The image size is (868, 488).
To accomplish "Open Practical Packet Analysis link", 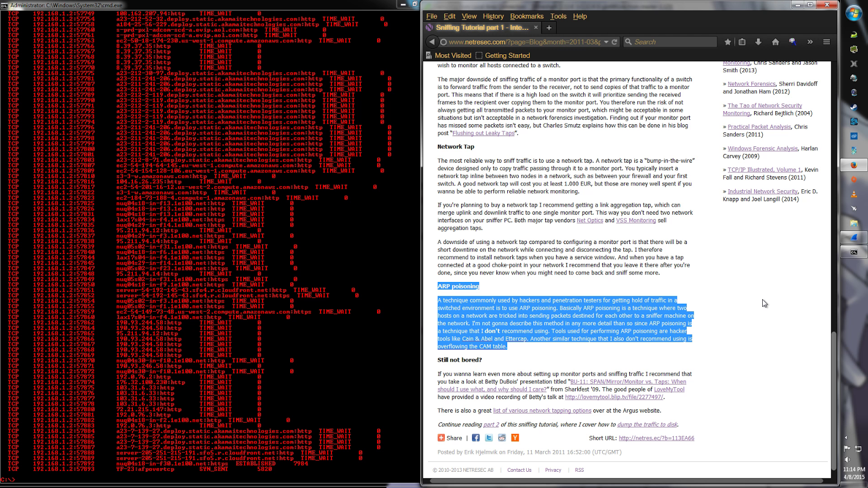I will (759, 126).
